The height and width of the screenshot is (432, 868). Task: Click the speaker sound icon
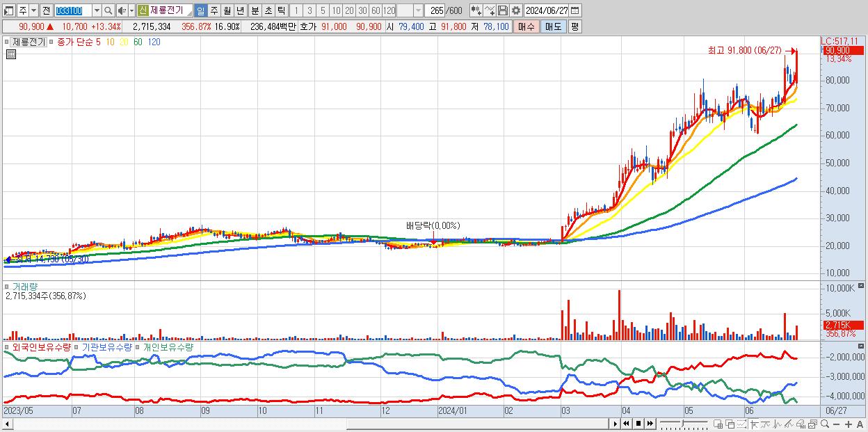pyautogui.click(x=121, y=10)
